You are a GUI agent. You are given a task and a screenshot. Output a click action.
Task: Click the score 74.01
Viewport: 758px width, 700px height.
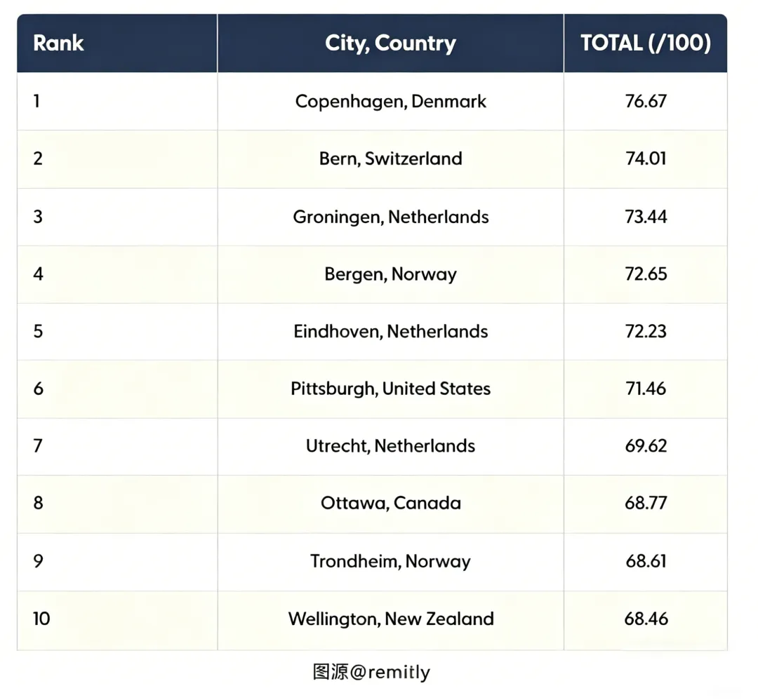click(645, 159)
